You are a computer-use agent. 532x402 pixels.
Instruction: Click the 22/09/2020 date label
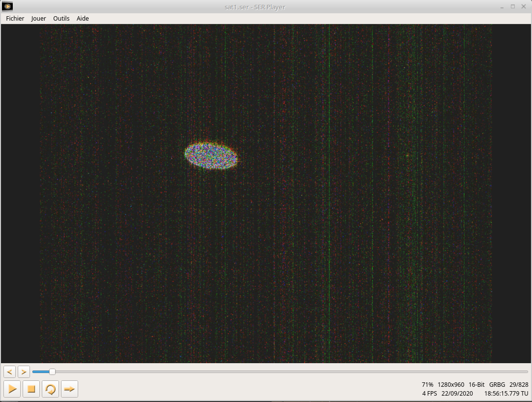pos(457,394)
